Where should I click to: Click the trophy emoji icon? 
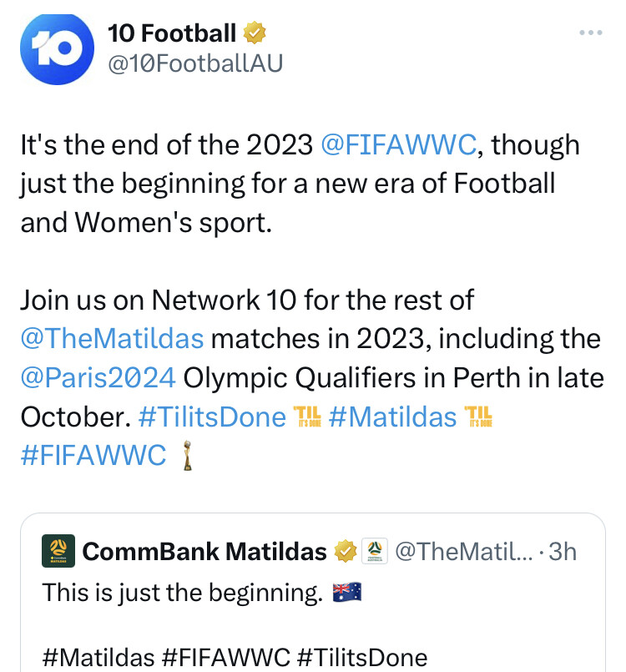(186, 456)
